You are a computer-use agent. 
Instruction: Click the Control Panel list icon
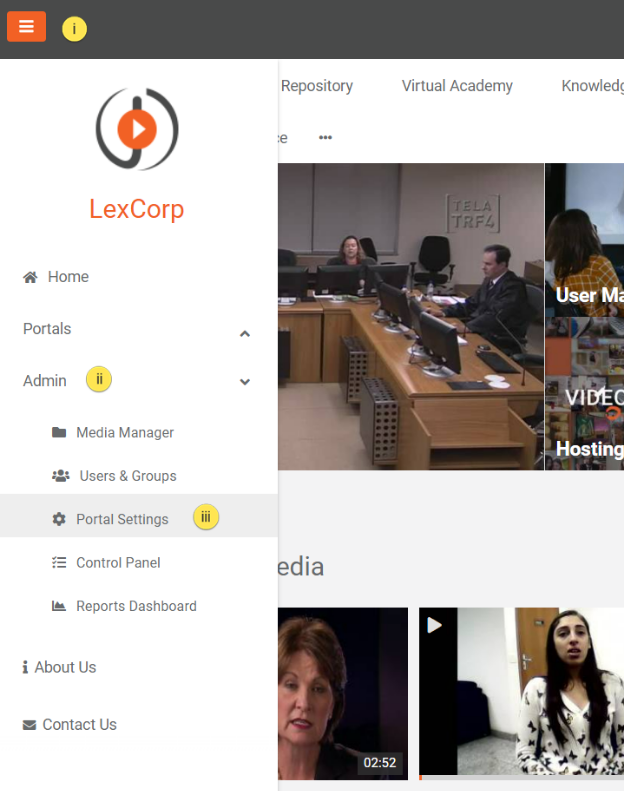click(59, 563)
